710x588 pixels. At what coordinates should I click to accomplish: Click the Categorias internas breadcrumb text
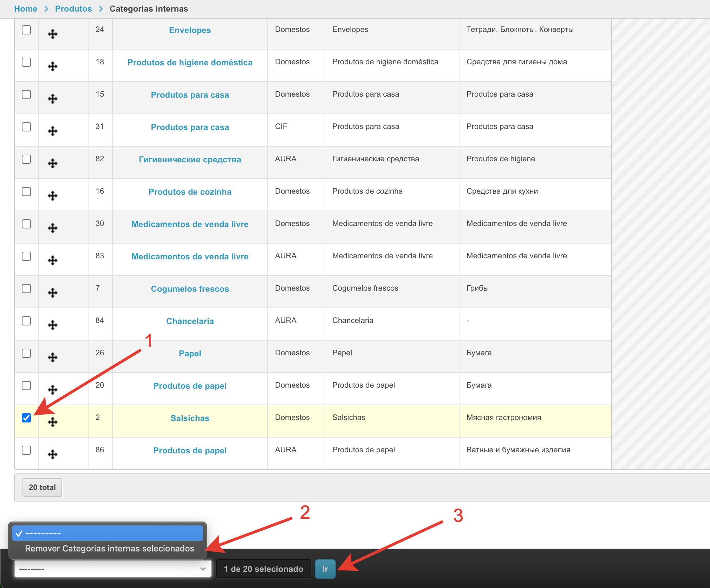pos(149,9)
